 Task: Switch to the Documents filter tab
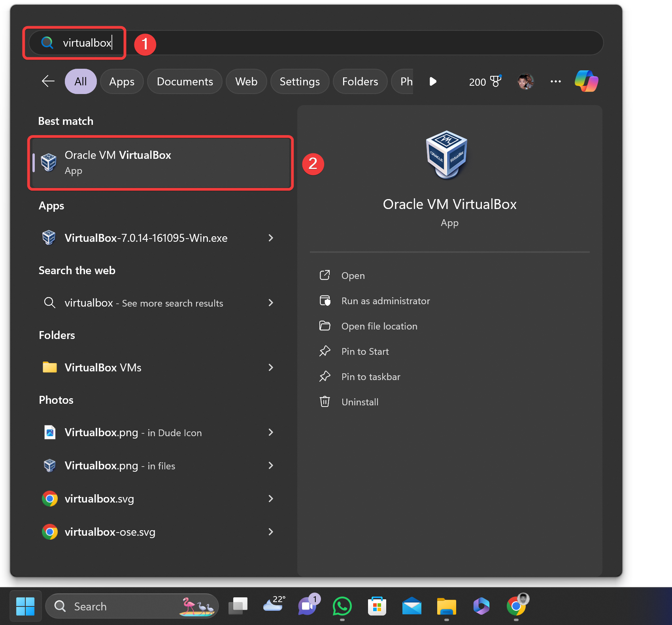coord(185,81)
